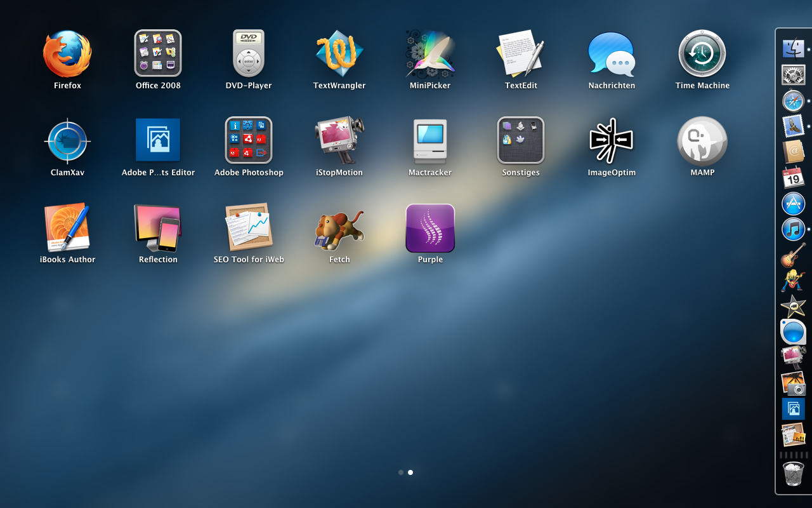This screenshot has height=508, width=812.
Task: Open iStopMotion camera icon in Dock
Action: click(x=793, y=358)
